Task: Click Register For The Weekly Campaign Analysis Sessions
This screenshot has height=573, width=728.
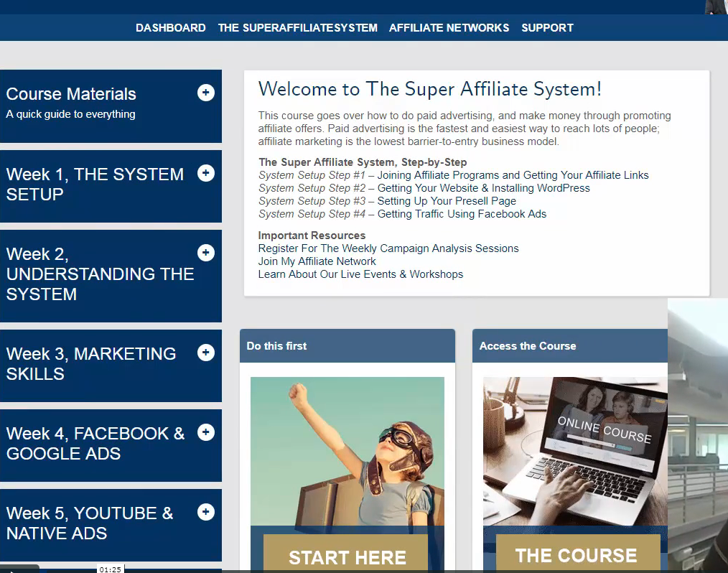Action: [388, 248]
